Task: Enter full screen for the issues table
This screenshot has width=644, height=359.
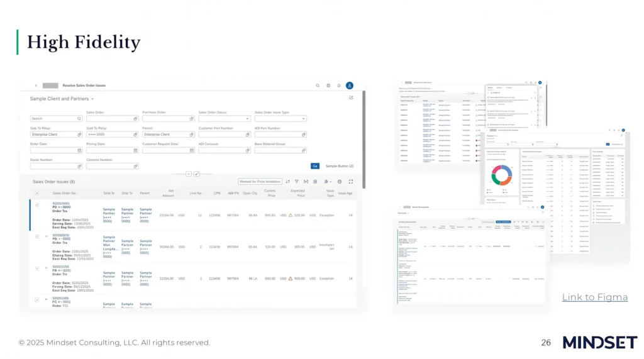Action: [x=351, y=182]
